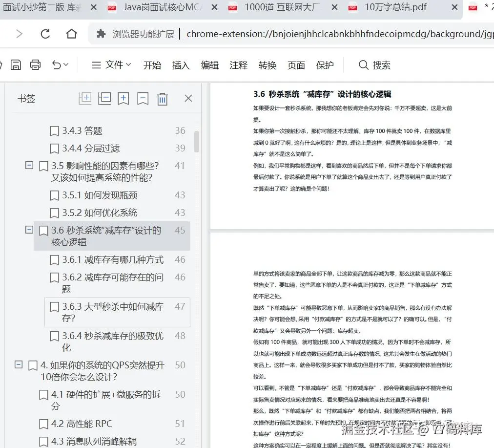Delete bookmark with the trash icon

pyautogui.click(x=162, y=99)
